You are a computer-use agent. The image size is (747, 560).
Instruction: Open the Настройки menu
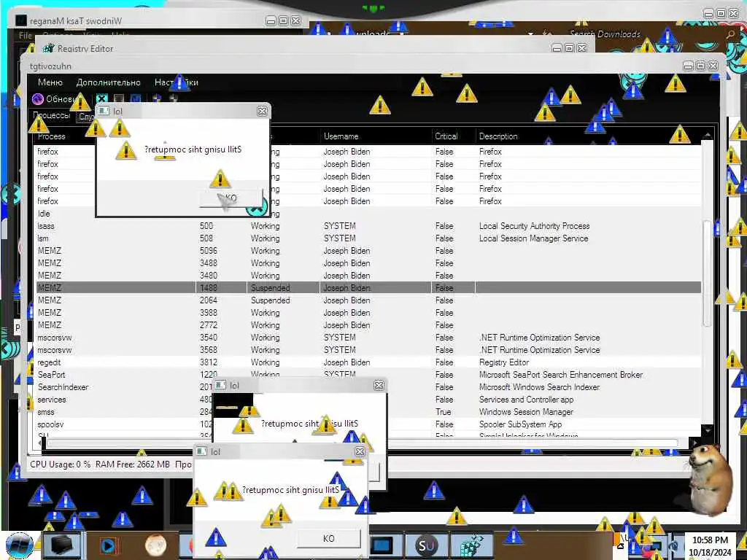(177, 82)
